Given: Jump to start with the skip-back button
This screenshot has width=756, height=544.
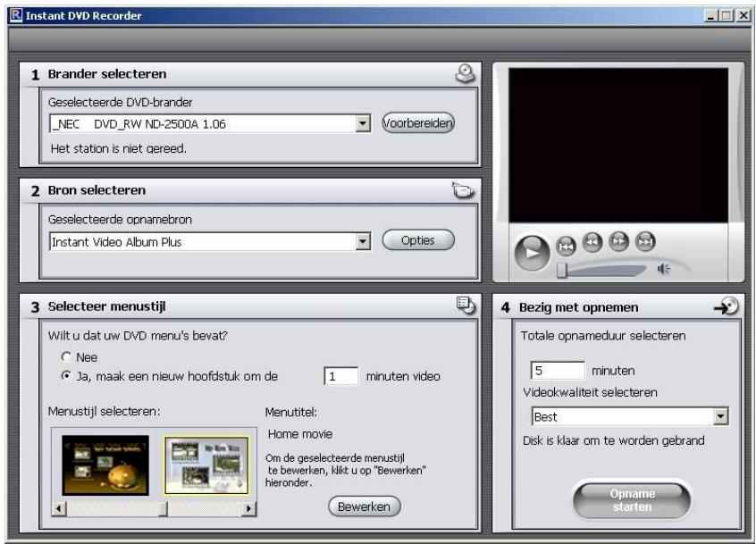Looking at the screenshot, I should tap(566, 247).
